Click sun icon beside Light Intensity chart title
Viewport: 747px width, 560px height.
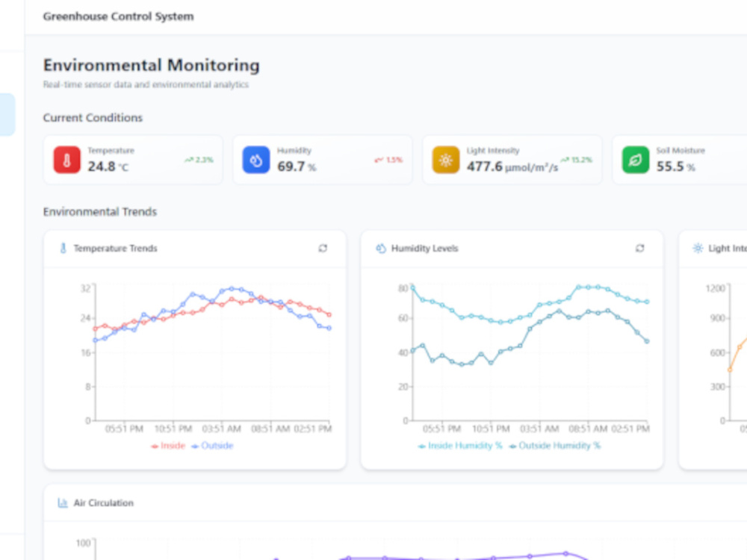point(698,248)
